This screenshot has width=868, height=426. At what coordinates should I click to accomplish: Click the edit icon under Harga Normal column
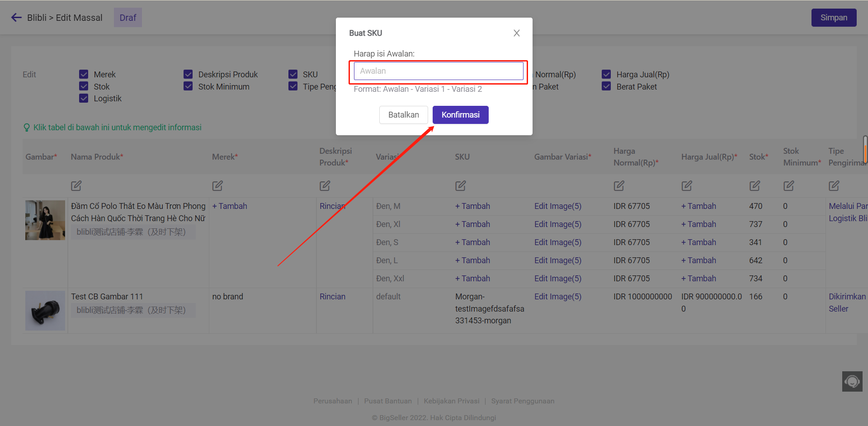click(619, 186)
